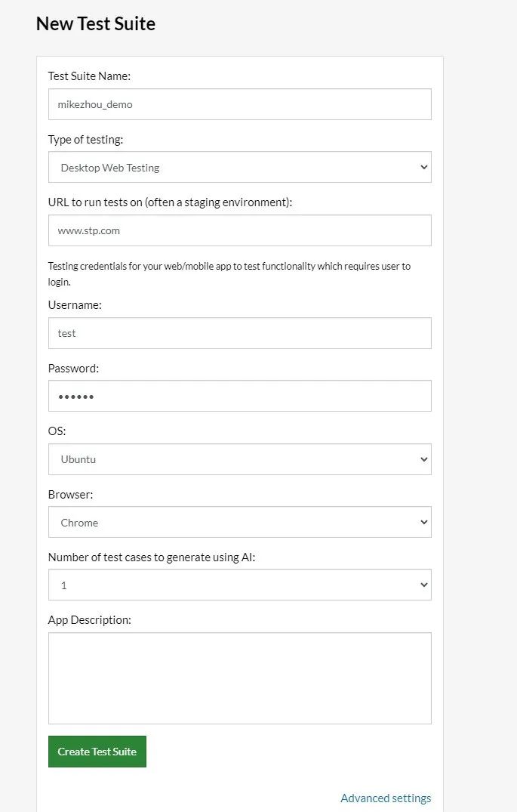
Task: Click the "Password:" label text
Action: [x=73, y=368]
